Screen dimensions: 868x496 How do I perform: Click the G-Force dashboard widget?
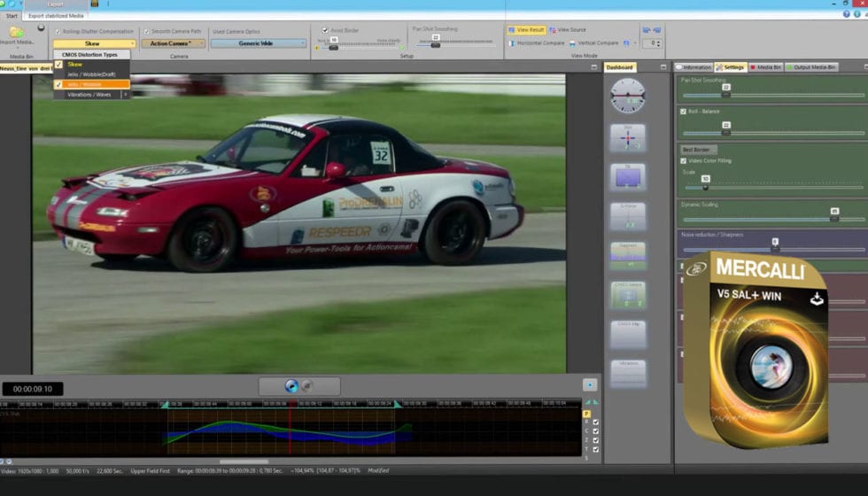[627, 216]
